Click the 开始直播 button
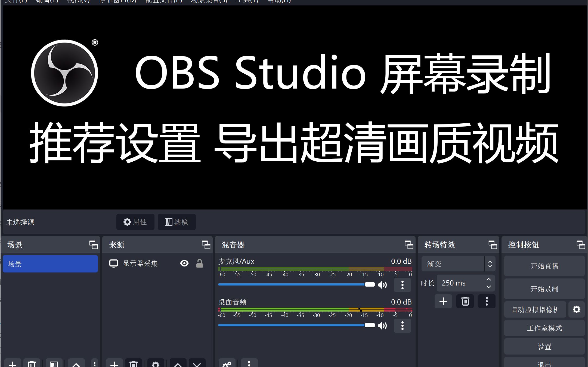This screenshot has height=367, width=588. [x=544, y=266]
